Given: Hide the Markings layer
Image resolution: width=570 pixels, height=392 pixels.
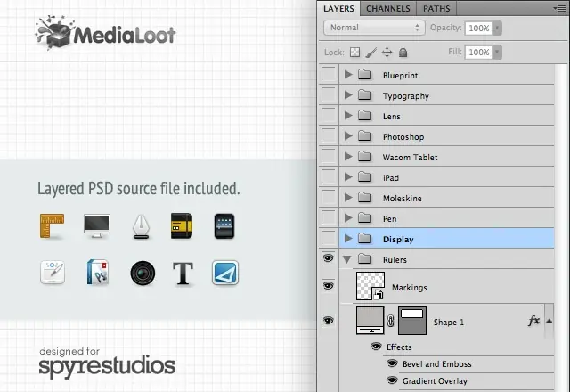Looking at the screenshot, I should coord(329,285).
